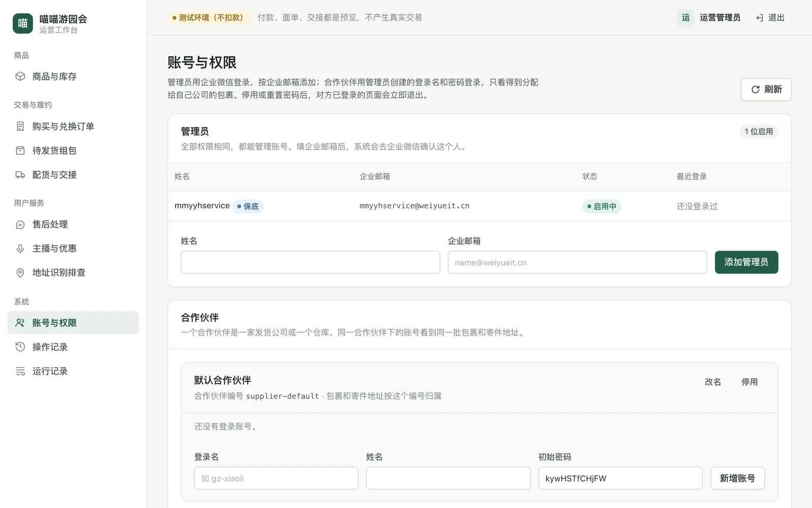Click 停用 for 默认合作伙伴
Image resolution: width=812 pixels, height=508 pixels.
[749, 382]
